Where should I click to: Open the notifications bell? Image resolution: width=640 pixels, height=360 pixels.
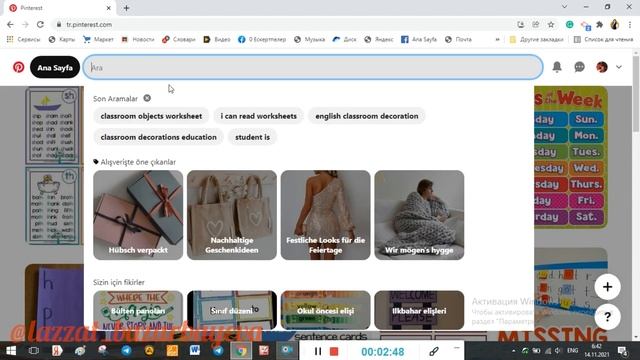point(557,67)
